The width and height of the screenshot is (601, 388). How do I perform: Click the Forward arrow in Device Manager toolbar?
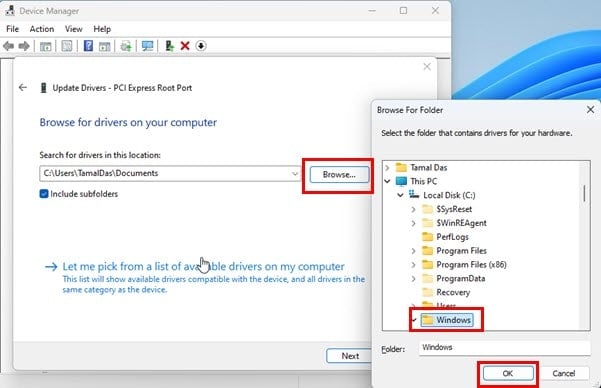click(x=24, y=46)
